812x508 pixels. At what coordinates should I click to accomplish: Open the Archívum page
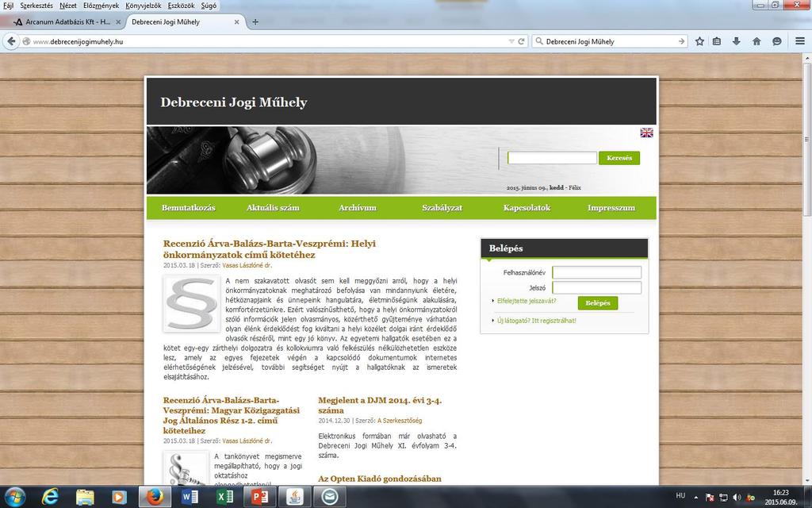coord(358,208)
